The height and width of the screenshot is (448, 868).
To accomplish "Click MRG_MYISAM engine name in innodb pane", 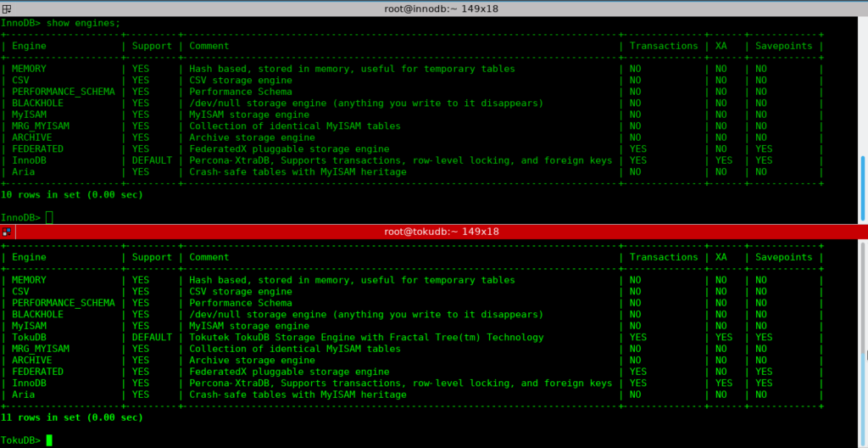I will click(41, 126).
